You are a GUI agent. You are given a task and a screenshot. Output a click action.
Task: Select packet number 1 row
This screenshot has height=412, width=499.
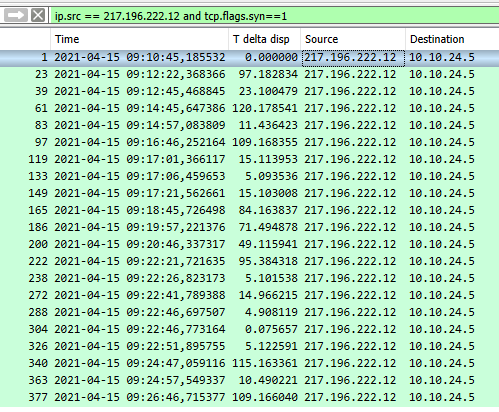[249, 58]
